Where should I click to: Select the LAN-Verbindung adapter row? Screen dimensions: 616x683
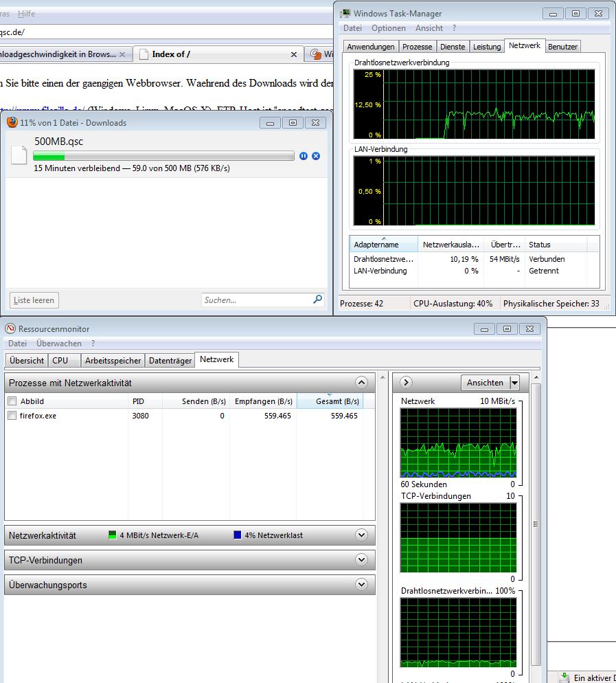pyautogui.click(x=474, y=271)
